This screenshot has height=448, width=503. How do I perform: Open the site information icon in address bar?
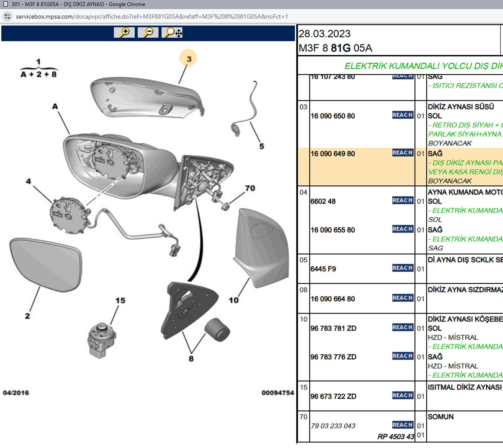pyautogui.click(x=7, y=17)
